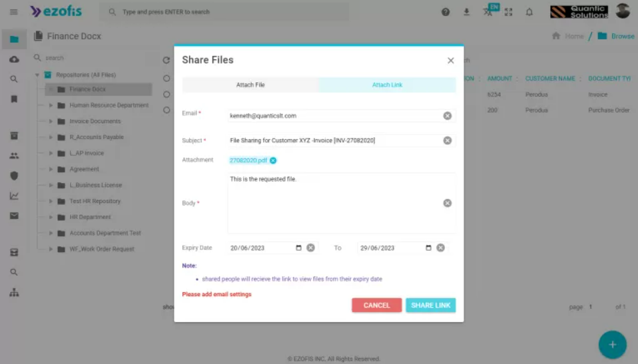
Task: Open the language translate icon
Action: click(x=488, y=12)
